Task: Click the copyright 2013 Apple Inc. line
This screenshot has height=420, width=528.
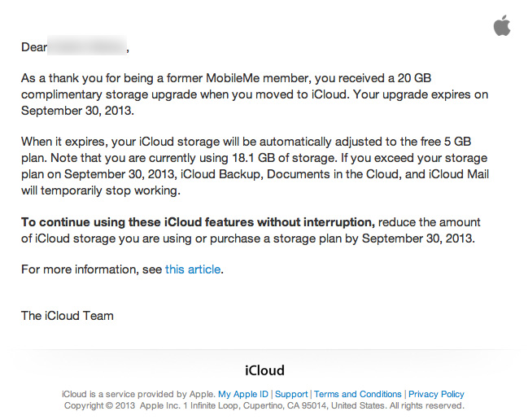Action: [x=264, y=405]
